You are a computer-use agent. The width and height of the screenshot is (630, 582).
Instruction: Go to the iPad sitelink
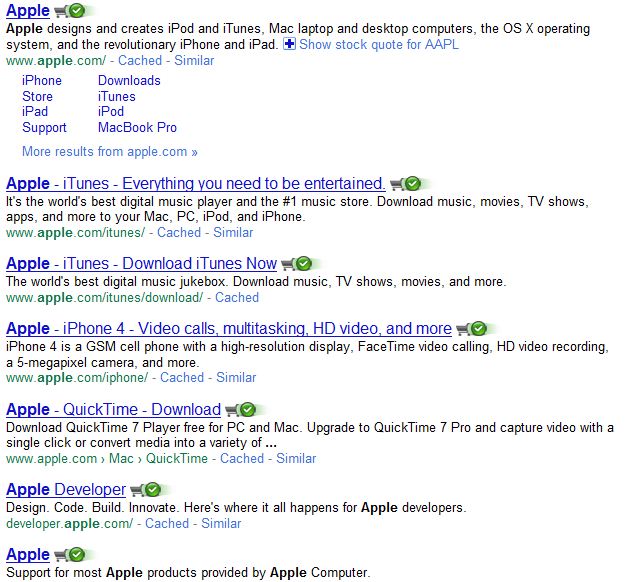pos(35,112)
